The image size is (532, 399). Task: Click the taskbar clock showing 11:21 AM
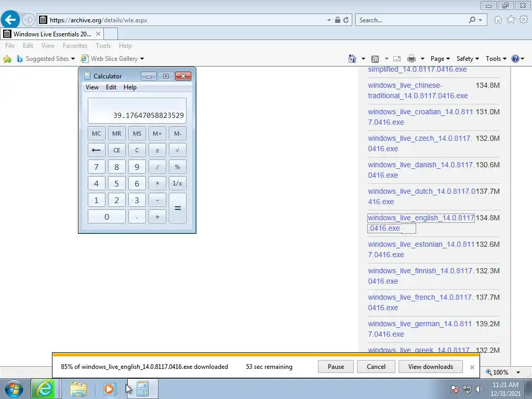point(505,389)
